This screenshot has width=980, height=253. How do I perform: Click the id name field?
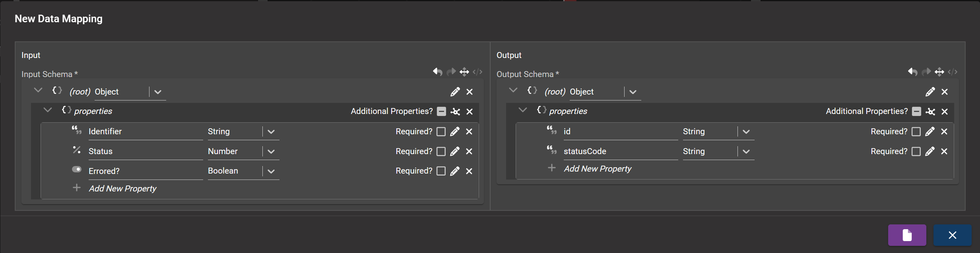[x=621, y=131]
